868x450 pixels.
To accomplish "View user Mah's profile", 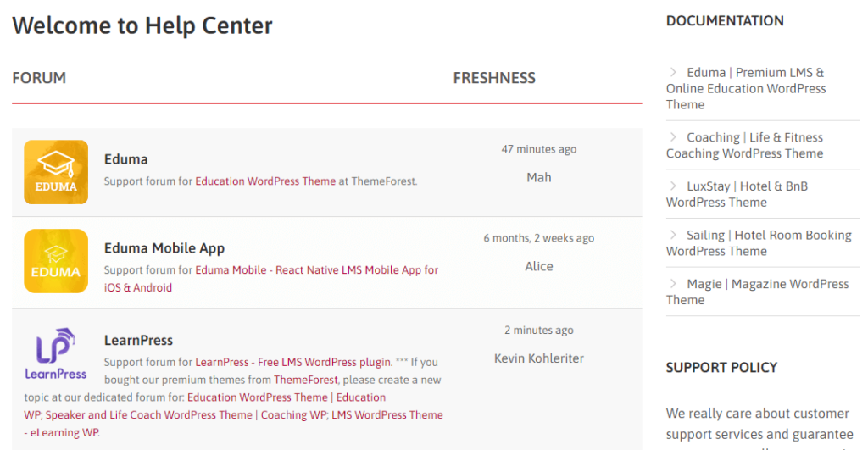I will 539,177.
